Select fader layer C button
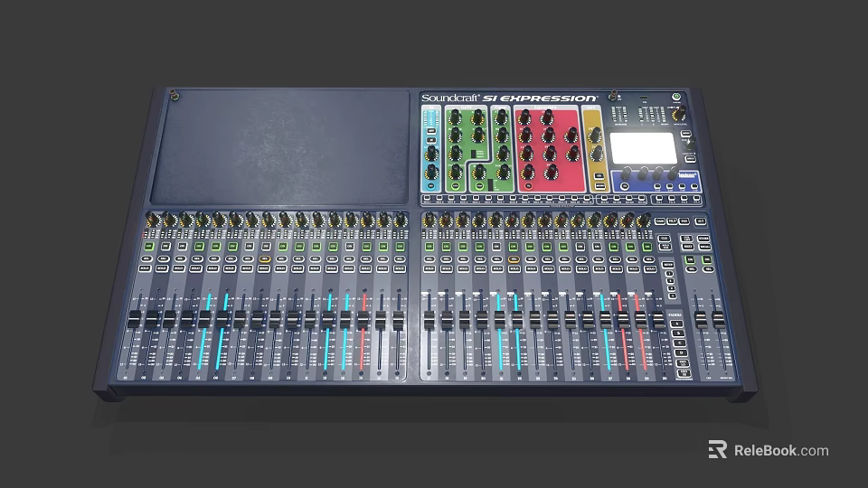868x488 pixels. 680,343
